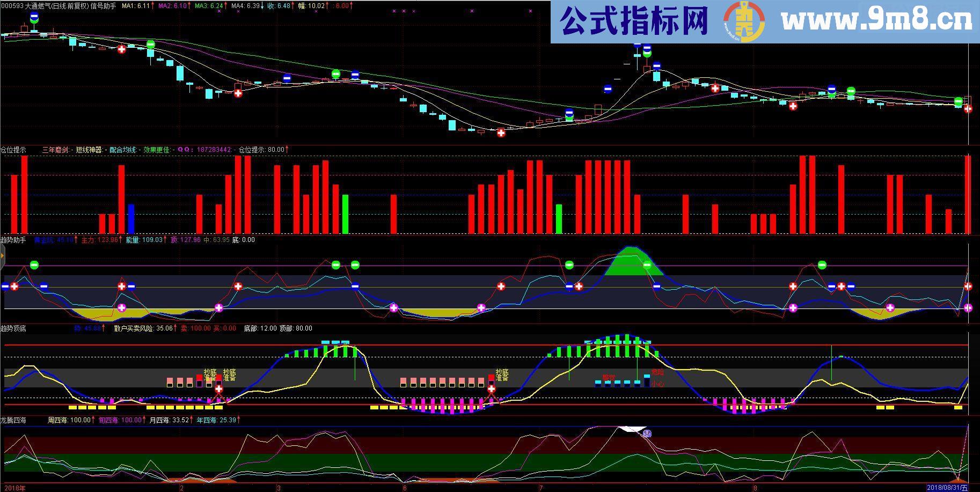Click the 龙腾四海 panel title

(x=13, y=420)
